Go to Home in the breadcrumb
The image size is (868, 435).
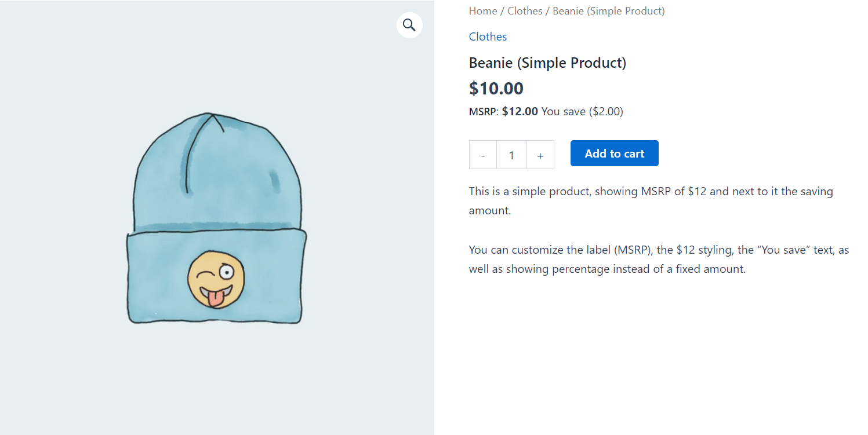click(483, 11)
